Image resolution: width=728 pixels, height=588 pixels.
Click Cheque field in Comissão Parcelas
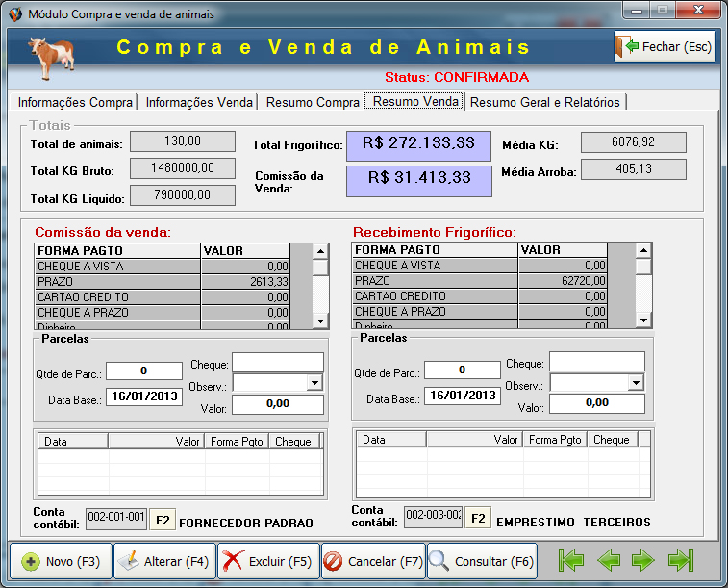278,362
